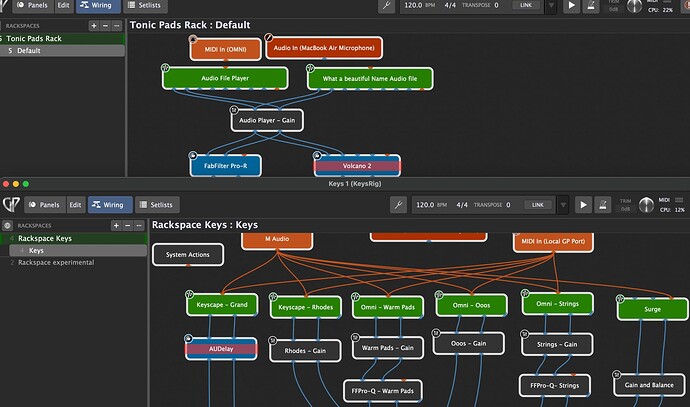This screenshot has width=690, height=407.
Task: Add rackspace with plus in Keys 1 window
Action: (x=116, y=225)
